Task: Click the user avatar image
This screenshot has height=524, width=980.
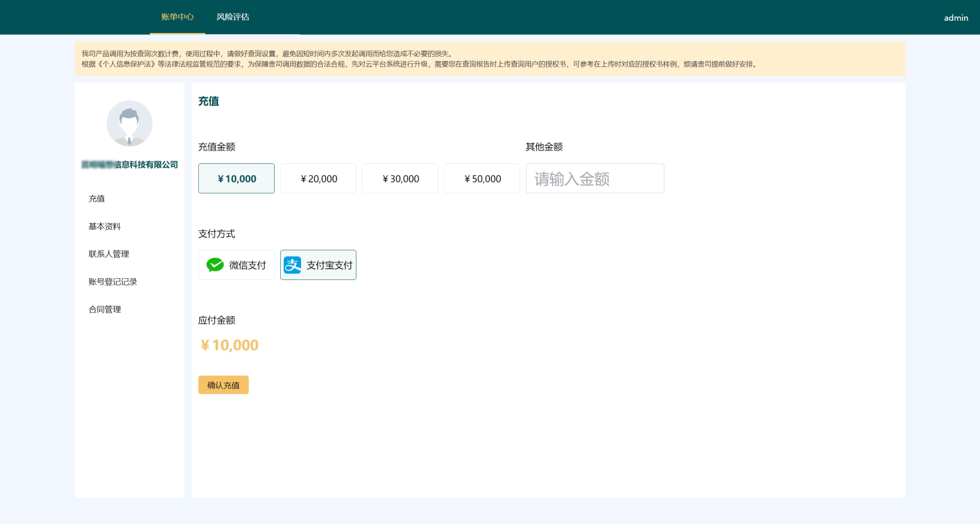Action: point(129,123)
